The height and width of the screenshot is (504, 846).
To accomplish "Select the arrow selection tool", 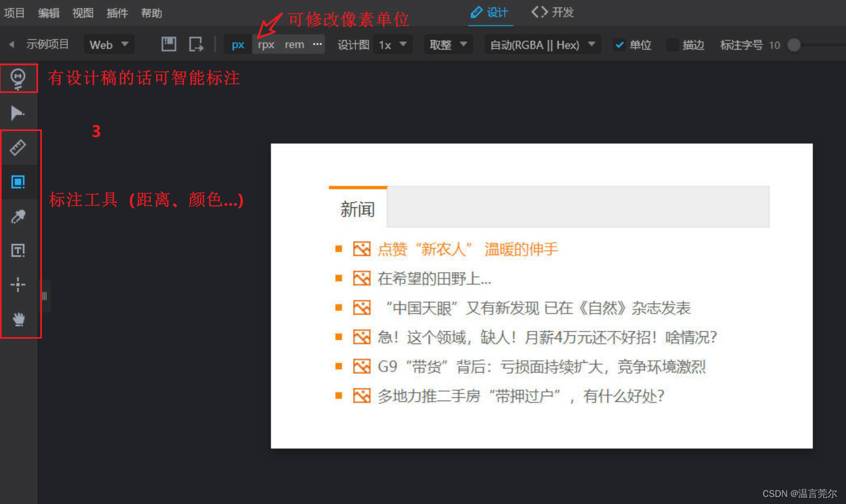I will tap(17, 113).
